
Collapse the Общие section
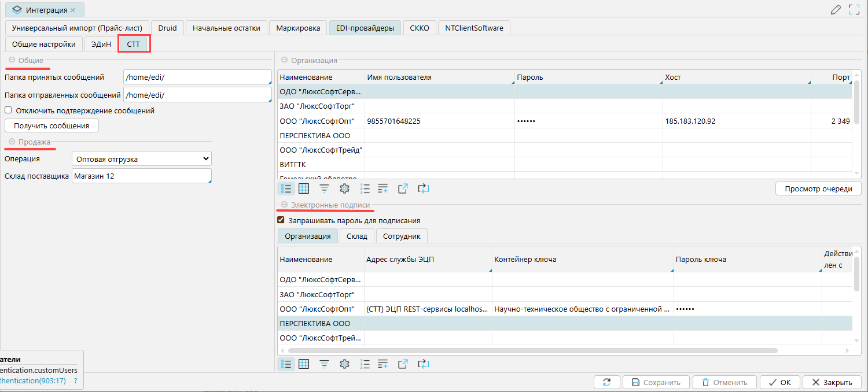(12, 60)
